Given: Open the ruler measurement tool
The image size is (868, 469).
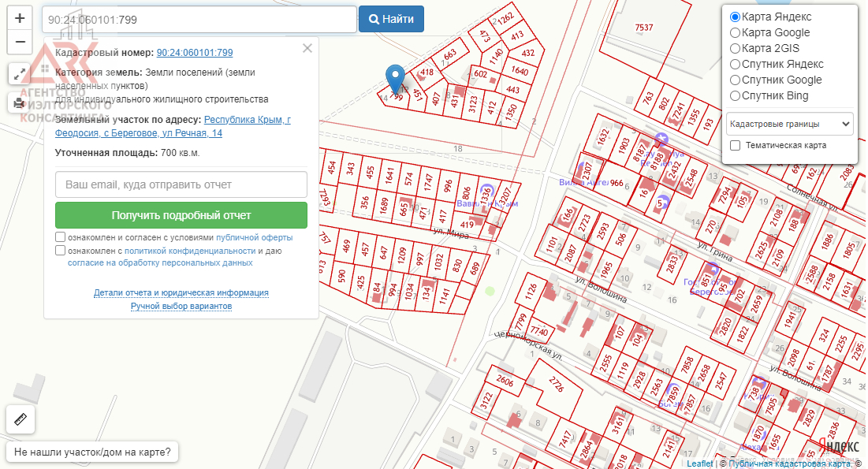Looking at the screenshot, I should tap(20, 419).
